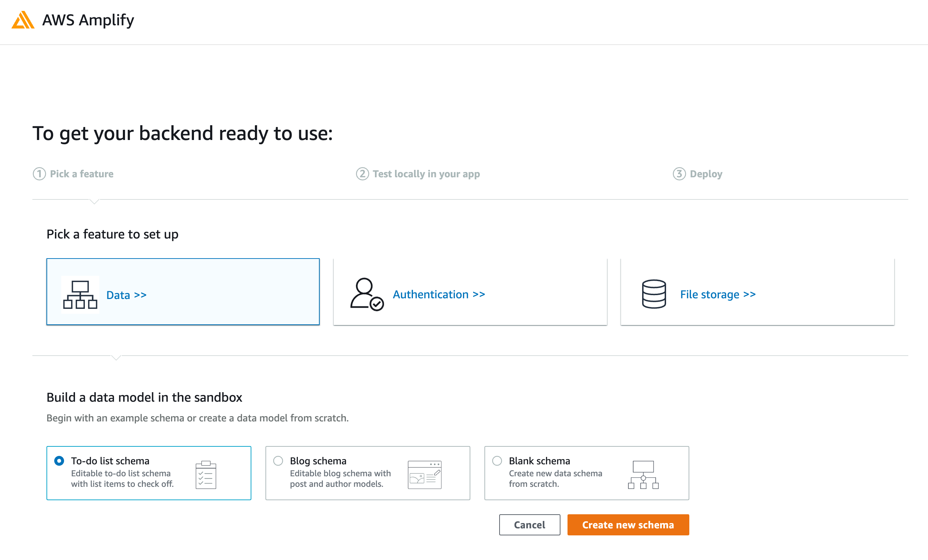Image resolution: width=928 pixels, height=560 pixels.
Task: Click the AWS Amplify title text
Action: (x=88, y=20)
